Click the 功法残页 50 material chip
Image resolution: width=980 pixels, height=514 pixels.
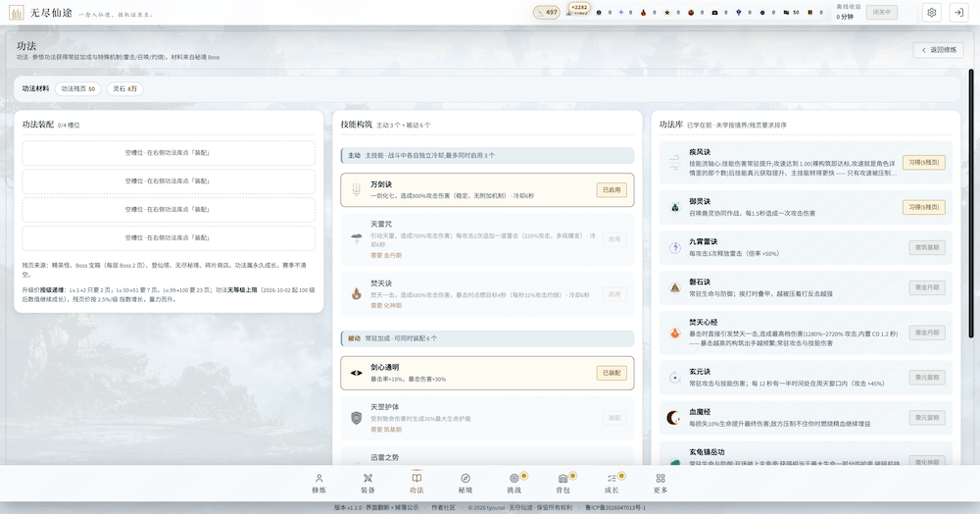point(78,89)
